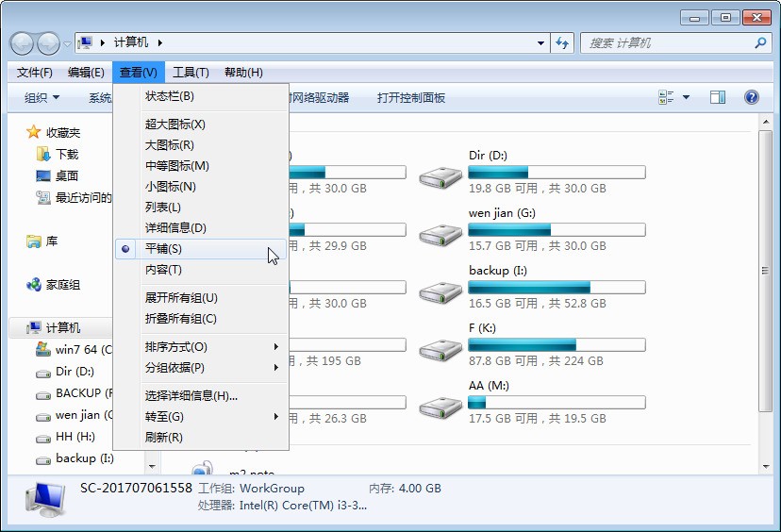Choose 折叠所有组(C) from menu
This screenshot has height=532, width=781.
point(201,319)
